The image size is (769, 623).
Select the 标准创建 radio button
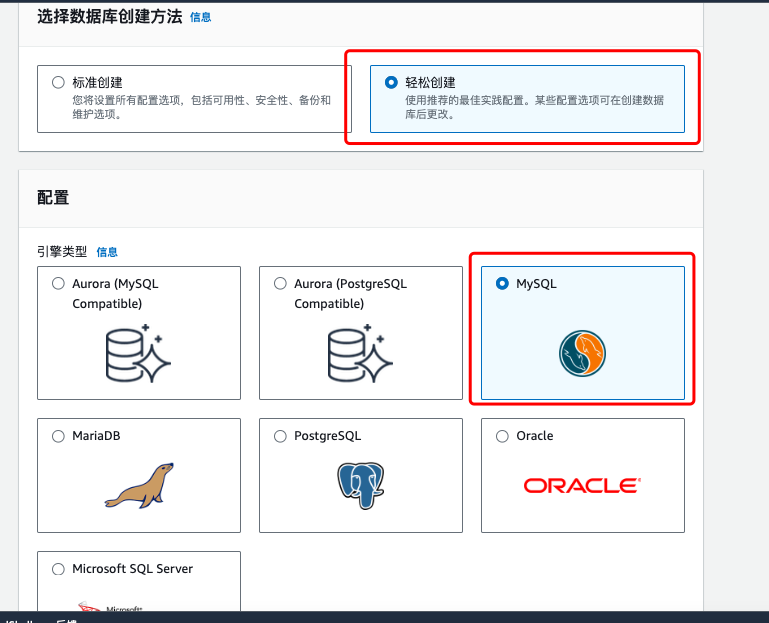tap(58, 82)
